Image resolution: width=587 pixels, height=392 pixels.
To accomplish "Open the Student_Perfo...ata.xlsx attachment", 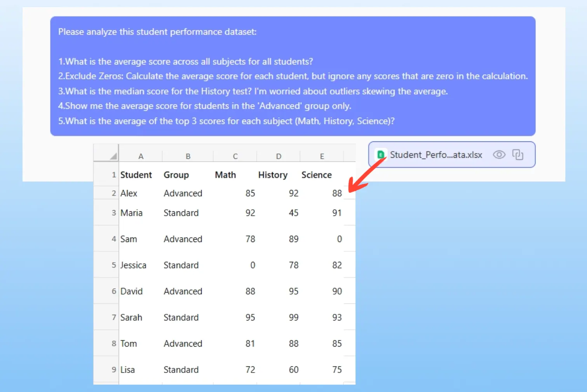I will pos(435,155).
